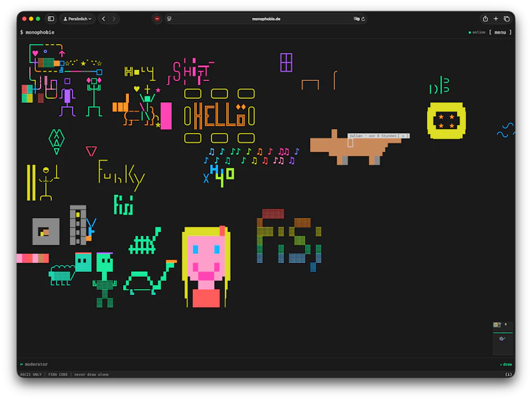Image resolution: width=532 pixels, height=400 pixels.
Task: Click the yellow Funky text drawing
Action: 121,174
